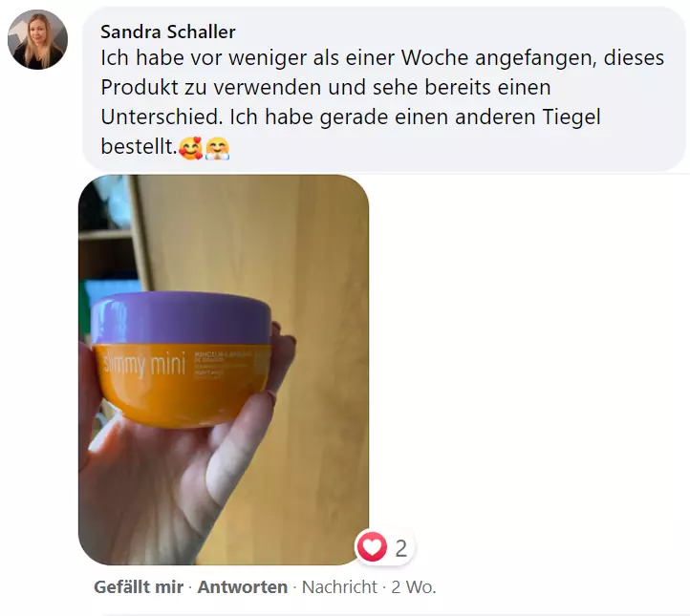Open the attached product photo
The width and height of the screenshot is (690, 616).
point(224,370)
